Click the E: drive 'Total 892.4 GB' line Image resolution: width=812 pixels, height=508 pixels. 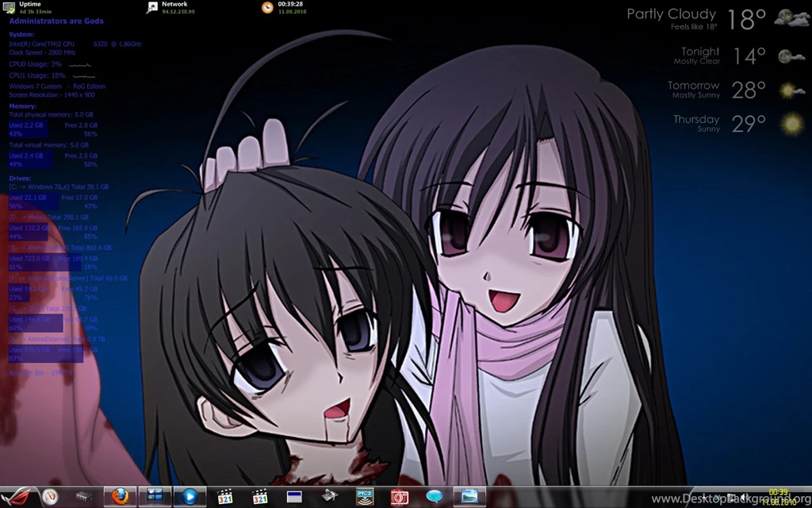tap(60, 248)
